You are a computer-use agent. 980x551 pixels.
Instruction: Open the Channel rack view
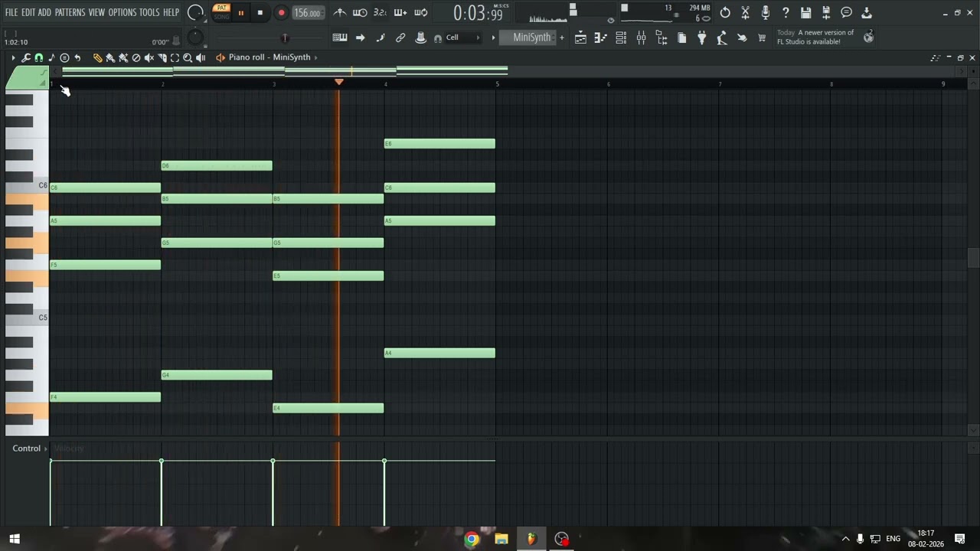click(x=621, y=37)
